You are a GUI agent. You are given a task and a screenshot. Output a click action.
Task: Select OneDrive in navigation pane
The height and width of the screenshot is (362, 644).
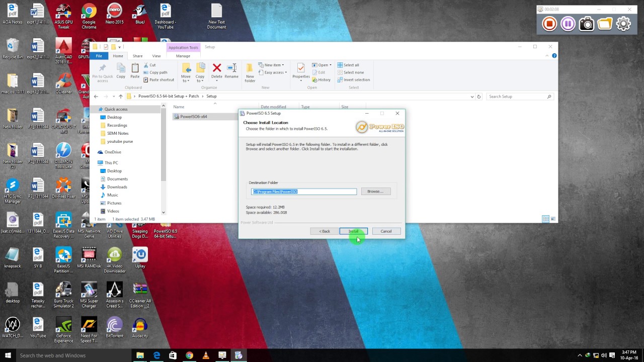click(113, 152)
